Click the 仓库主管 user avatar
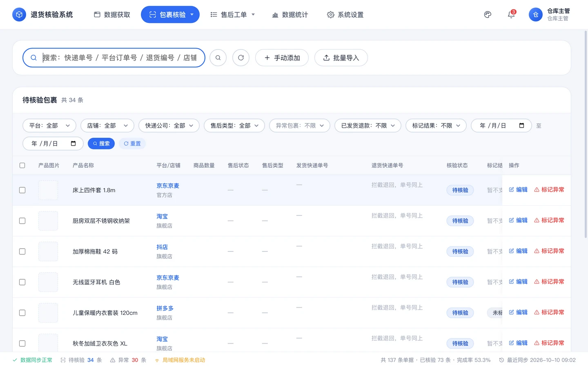Viewport: 588px width, 368px height. point(535,15)
